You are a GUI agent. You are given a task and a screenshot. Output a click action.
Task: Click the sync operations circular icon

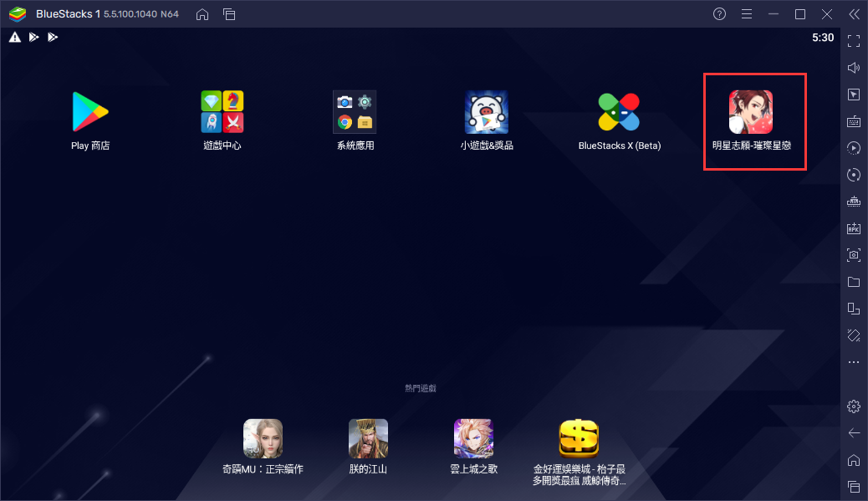click(854, 175)
